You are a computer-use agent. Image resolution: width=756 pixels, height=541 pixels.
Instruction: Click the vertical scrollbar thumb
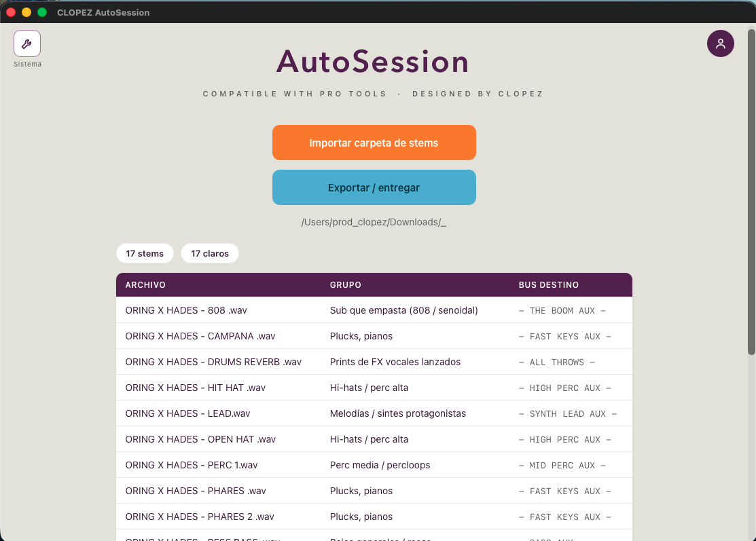pyautogui.click(x=751, y=191)
